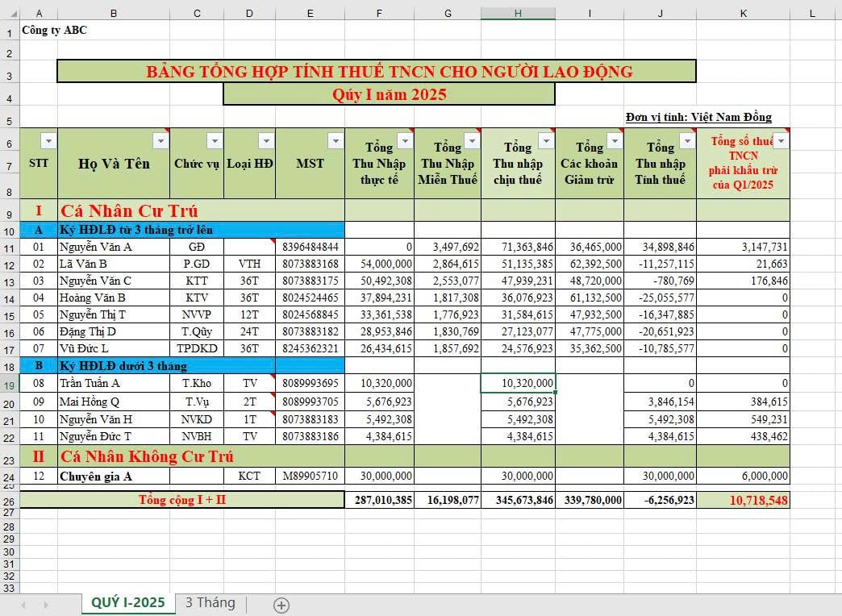The height and width of the screenshot is (616, 842).
Task: Select the Cá Nhân Không Cư Trú heading
Action: pos(201,456)
